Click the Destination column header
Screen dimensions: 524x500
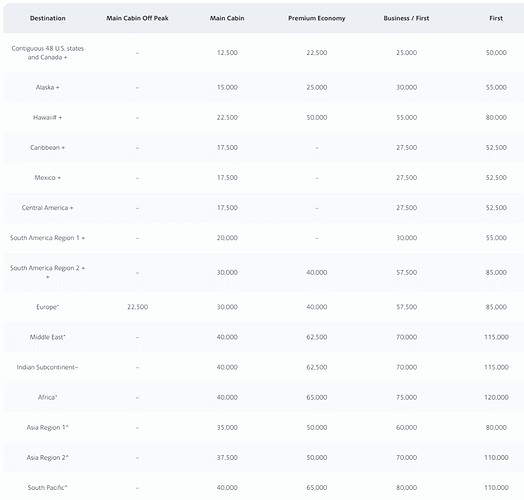[x=47, y=18]
